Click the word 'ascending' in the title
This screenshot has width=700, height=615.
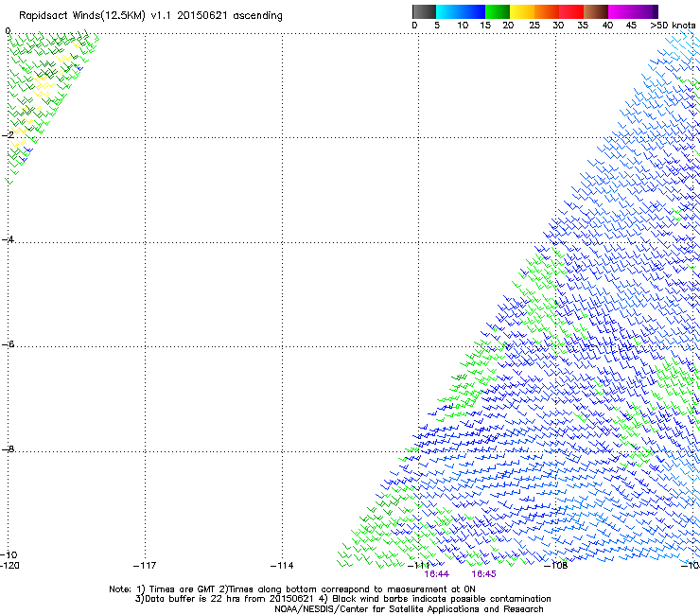click(x=257, y=16)
